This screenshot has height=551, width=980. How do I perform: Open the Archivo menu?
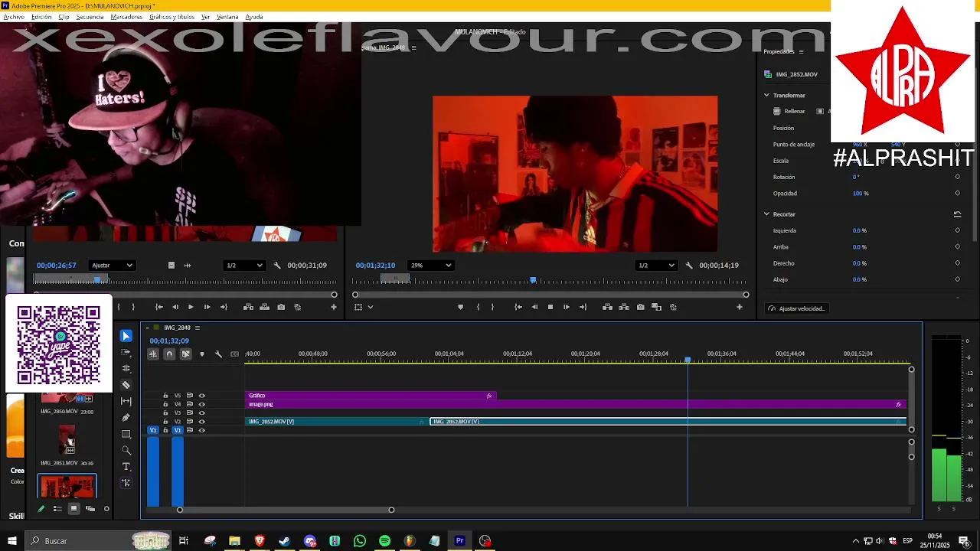point(14,17)
